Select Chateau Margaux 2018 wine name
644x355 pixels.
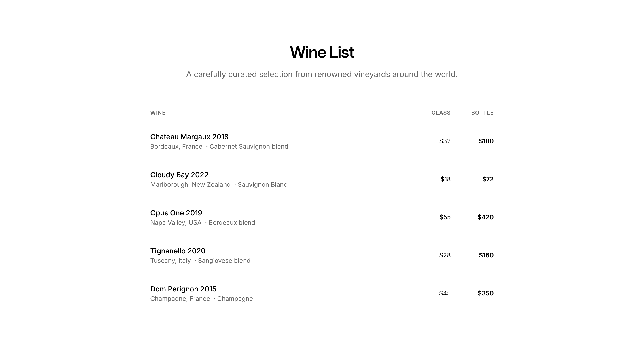click(x=189, y=137)
